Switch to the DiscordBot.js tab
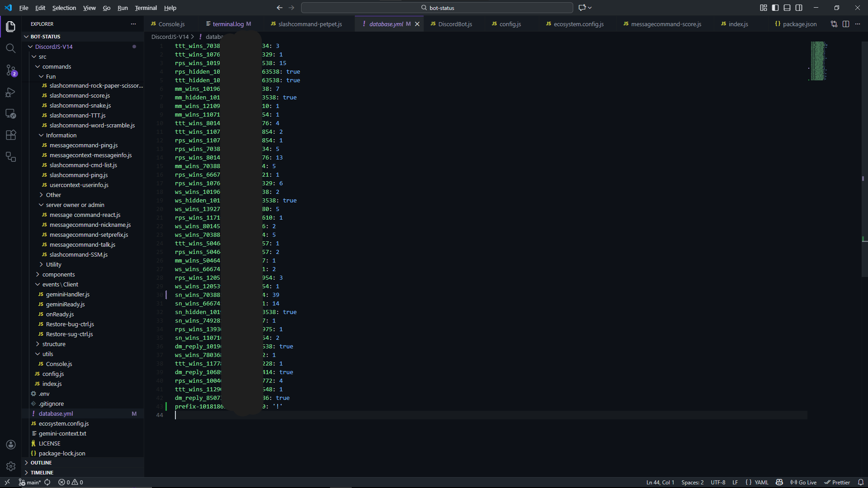 455,24
